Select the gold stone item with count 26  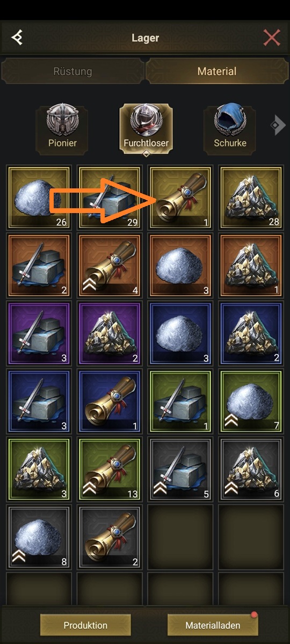[38, 197]
